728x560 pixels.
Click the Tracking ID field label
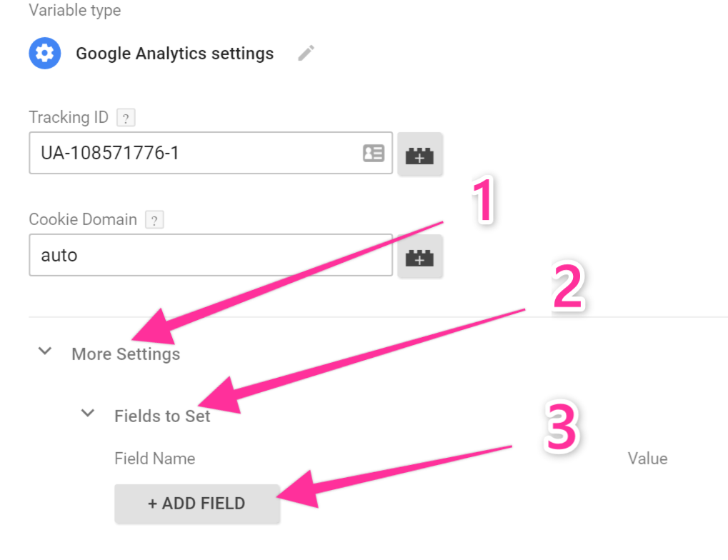[69, 117]
